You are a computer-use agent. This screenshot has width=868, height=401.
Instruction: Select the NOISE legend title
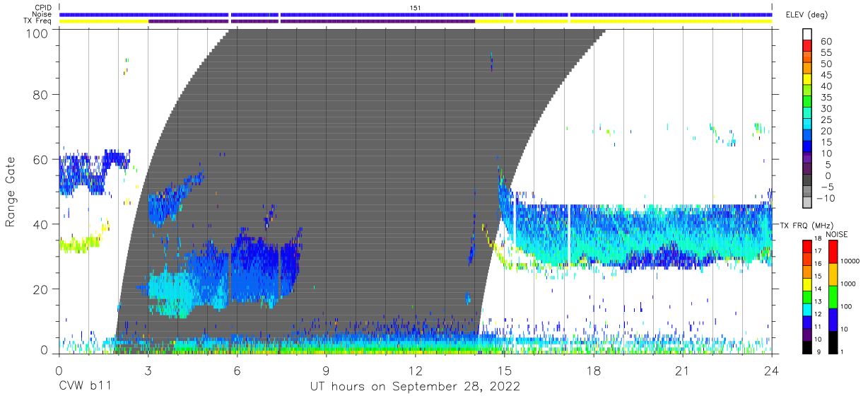837,234
